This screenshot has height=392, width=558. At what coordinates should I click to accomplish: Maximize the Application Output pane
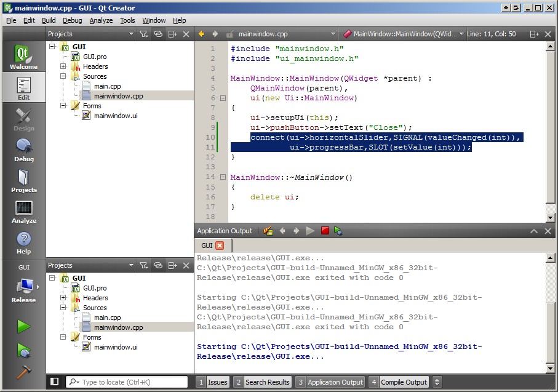pos(534,231)
